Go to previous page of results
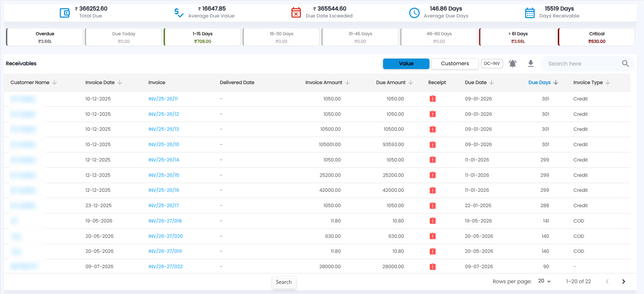Viewport: 644px width, 294px height. point(607,281)
